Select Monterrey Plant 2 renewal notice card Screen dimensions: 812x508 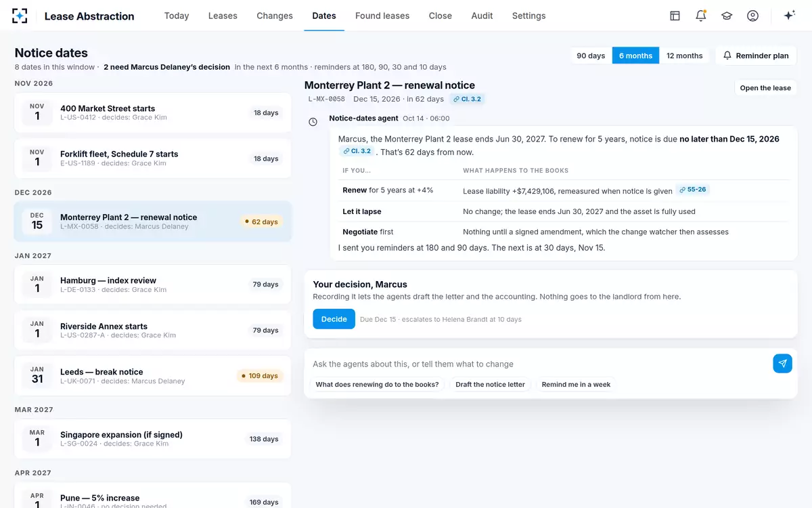[x=153, y=221]
